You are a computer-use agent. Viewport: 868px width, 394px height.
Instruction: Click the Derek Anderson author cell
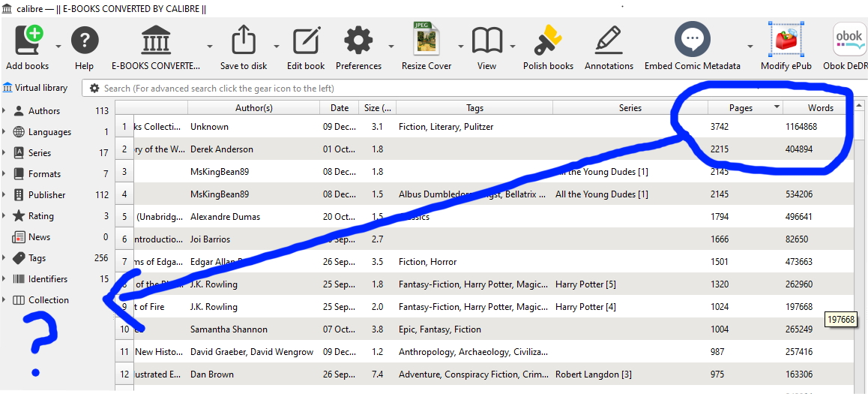tap(254, 149)
